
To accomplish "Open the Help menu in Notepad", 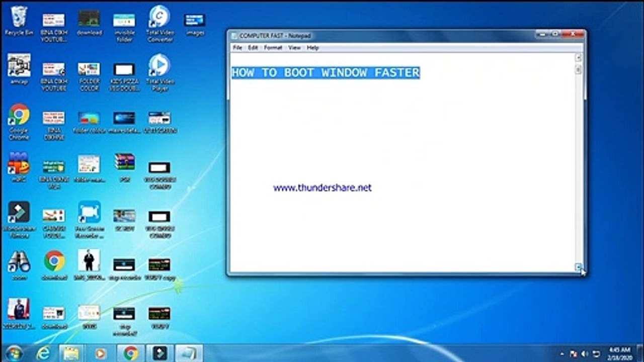I will click(313, 48).
